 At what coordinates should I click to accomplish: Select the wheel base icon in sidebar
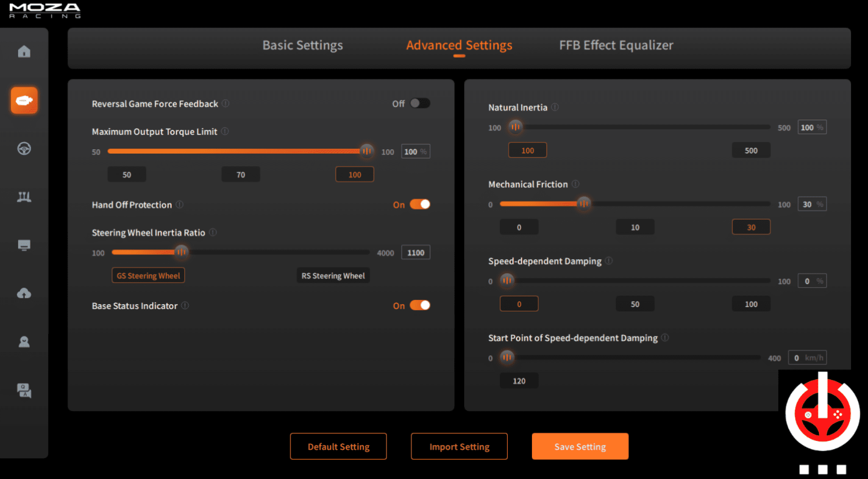point(24,101)
